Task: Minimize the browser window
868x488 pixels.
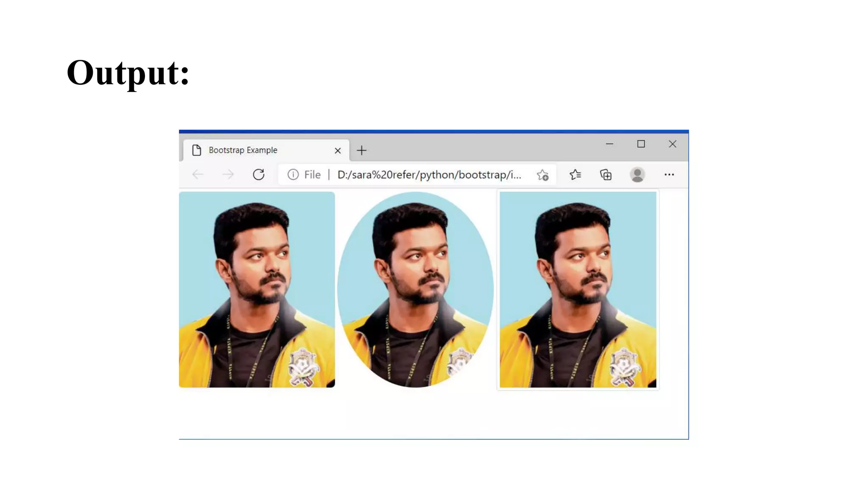Action: coord(609,144)
